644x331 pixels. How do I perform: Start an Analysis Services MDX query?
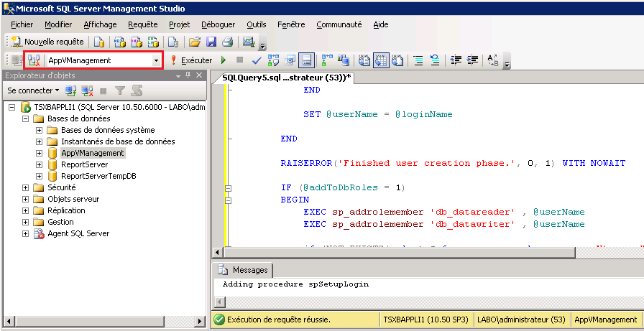click(119, 42)
